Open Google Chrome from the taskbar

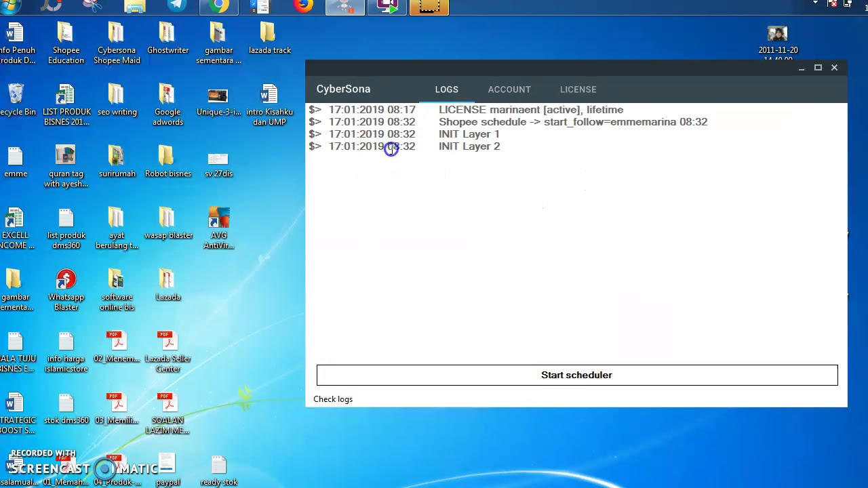pos(218,7)
